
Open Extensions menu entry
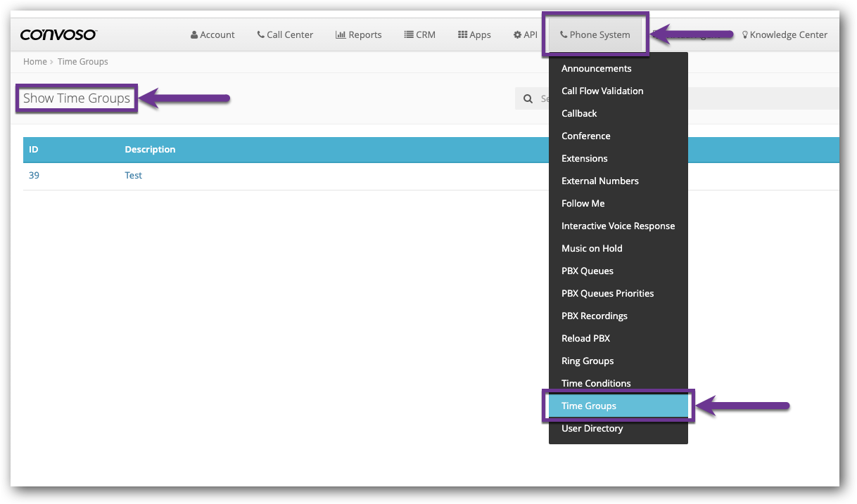click(x=618, y=158)
